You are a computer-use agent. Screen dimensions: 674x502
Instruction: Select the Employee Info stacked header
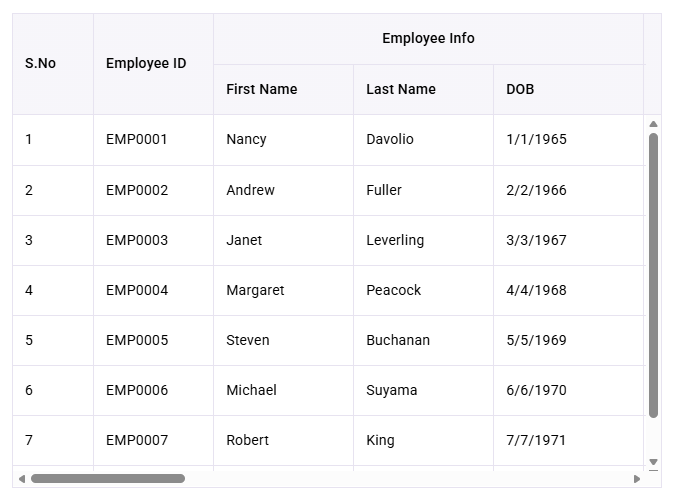[429, 39]
